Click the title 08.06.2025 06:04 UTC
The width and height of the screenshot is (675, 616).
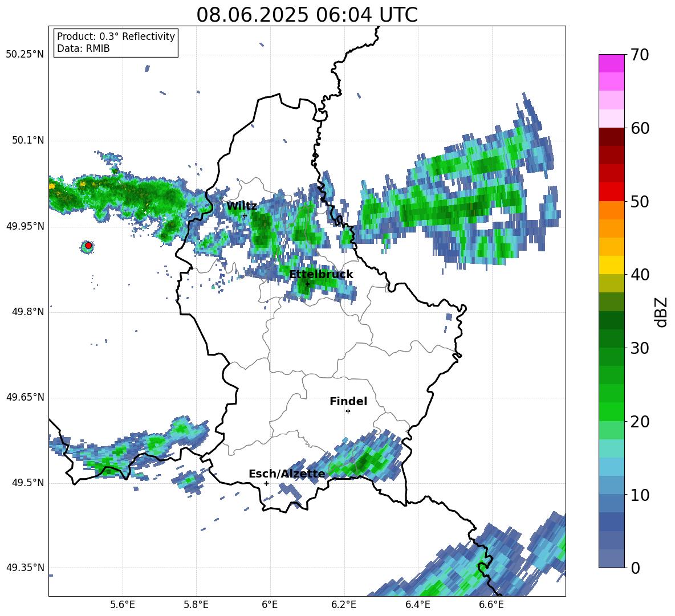[x=307, y=15]
